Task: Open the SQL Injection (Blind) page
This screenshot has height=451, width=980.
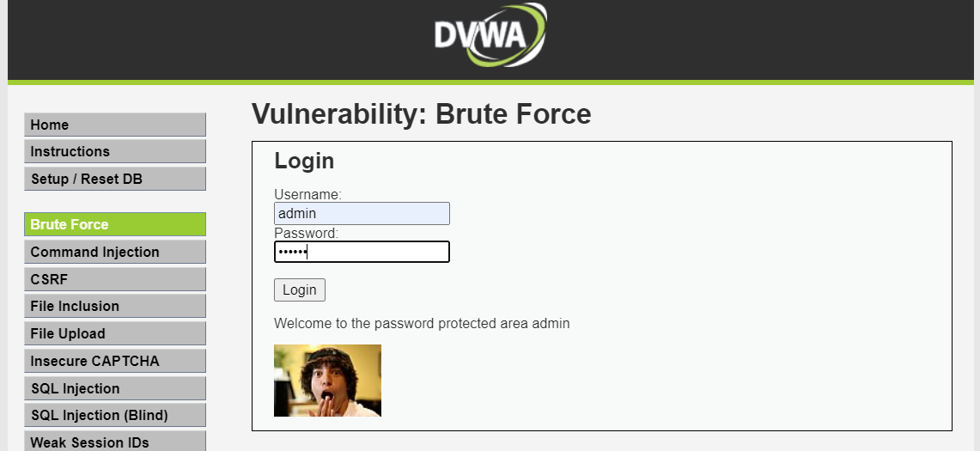Action: [115, 415]
